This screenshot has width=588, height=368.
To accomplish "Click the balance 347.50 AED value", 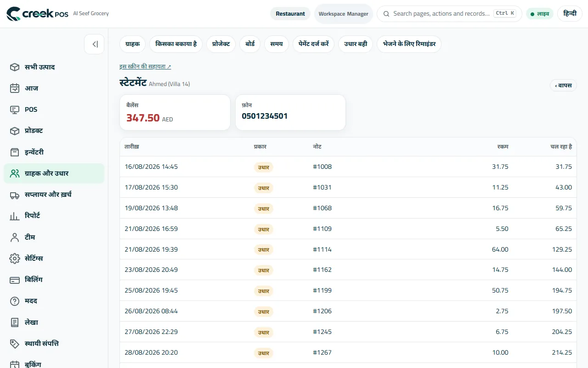I will click(x=150, y=118).
